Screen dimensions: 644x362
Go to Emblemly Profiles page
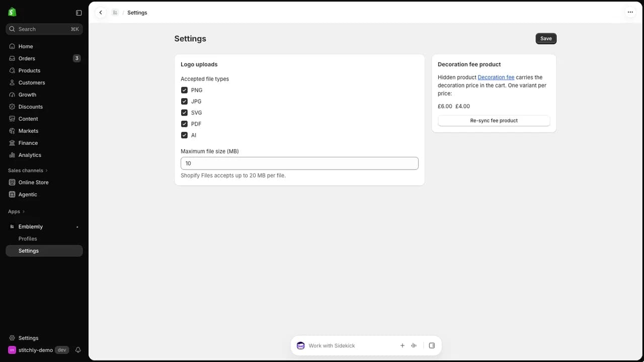tap(44, 239)
